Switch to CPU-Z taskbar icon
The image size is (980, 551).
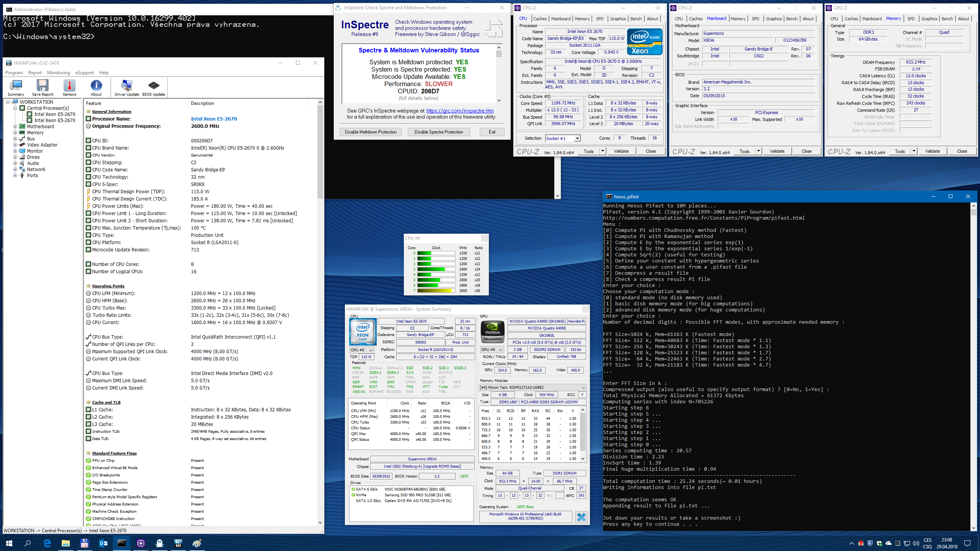[140, 543]
